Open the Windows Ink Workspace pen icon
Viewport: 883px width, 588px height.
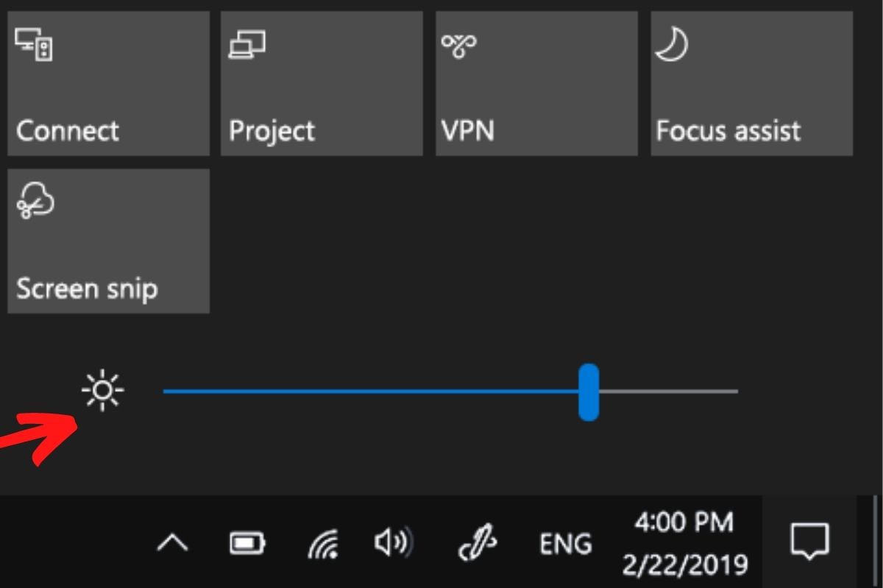(478, 544)
